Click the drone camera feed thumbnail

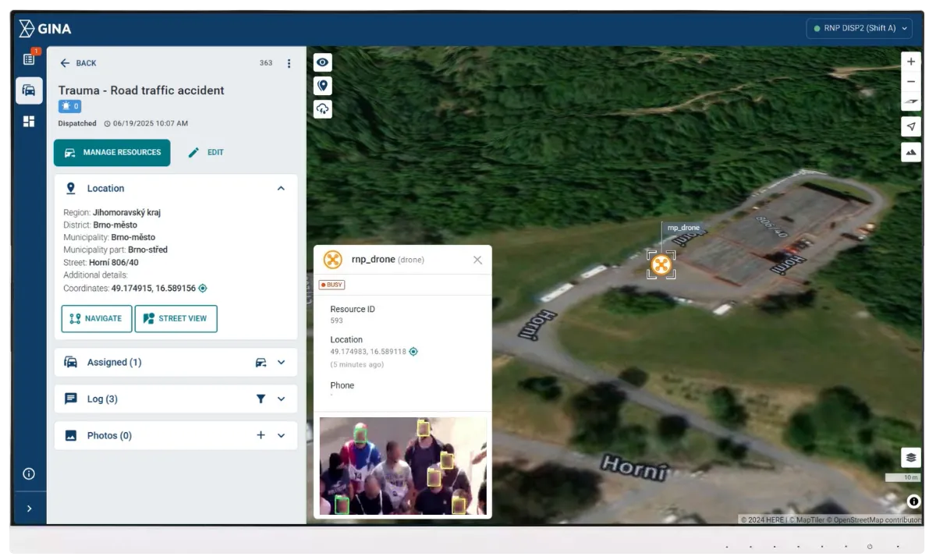point(402,466)
